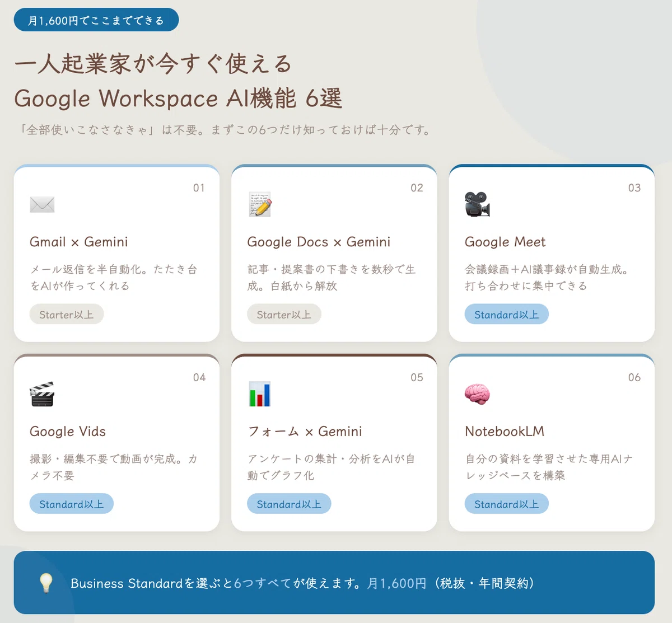Viewport: 672px width, 623px height.
Task: Click the メール返信を半自動化 description text
Action: [114, 278]
